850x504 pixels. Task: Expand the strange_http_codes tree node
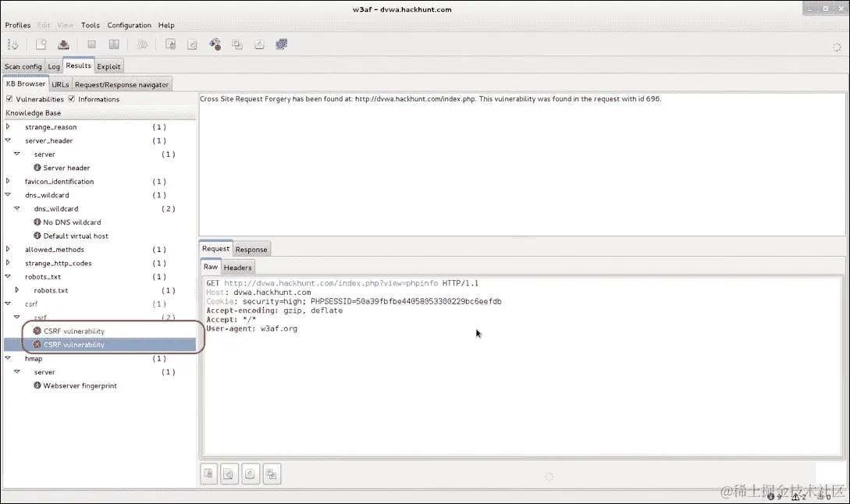point(8,263)
